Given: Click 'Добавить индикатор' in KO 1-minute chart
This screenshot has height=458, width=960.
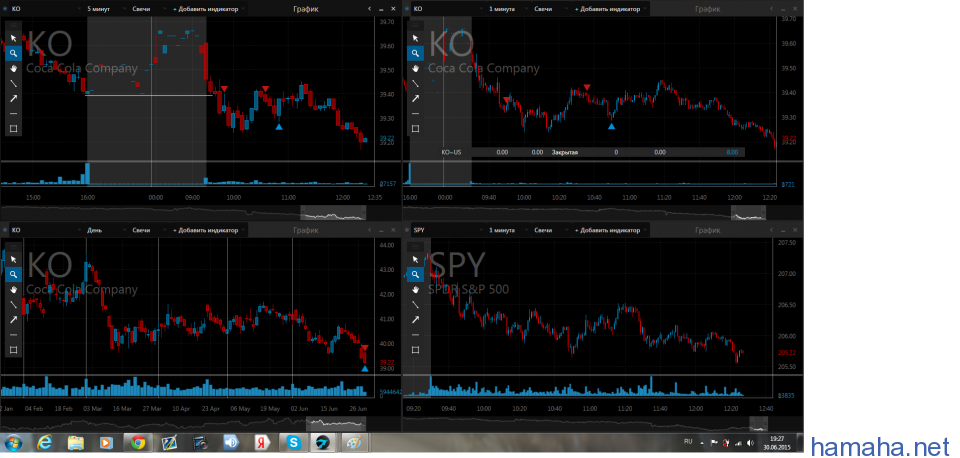Looking at the screenshot, I should pos(610,9).
